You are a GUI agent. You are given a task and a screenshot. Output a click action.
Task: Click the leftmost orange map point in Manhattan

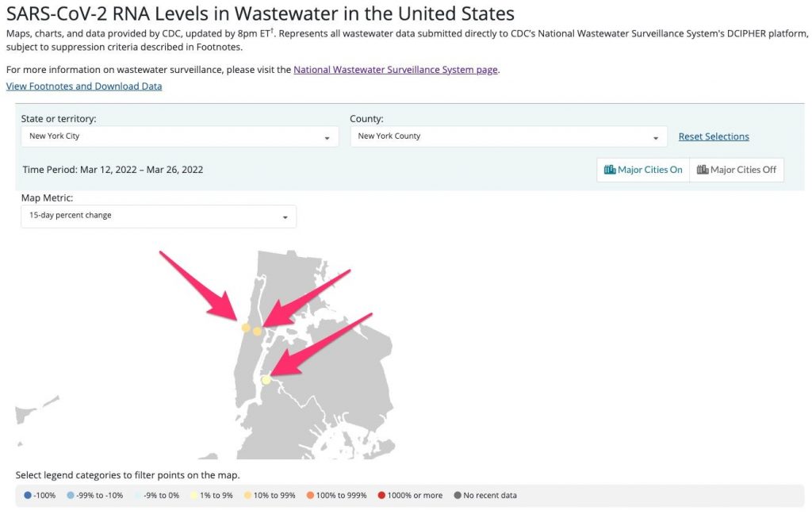tap(246, 328)
